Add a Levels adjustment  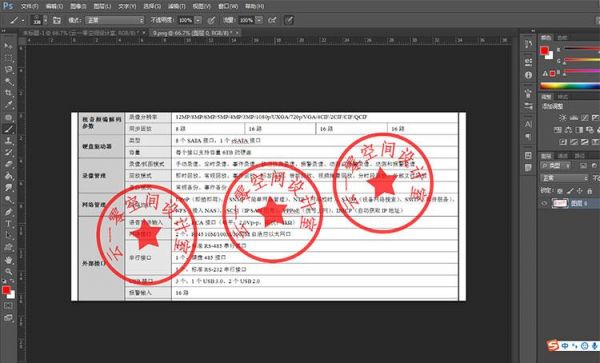coord(573,118)
